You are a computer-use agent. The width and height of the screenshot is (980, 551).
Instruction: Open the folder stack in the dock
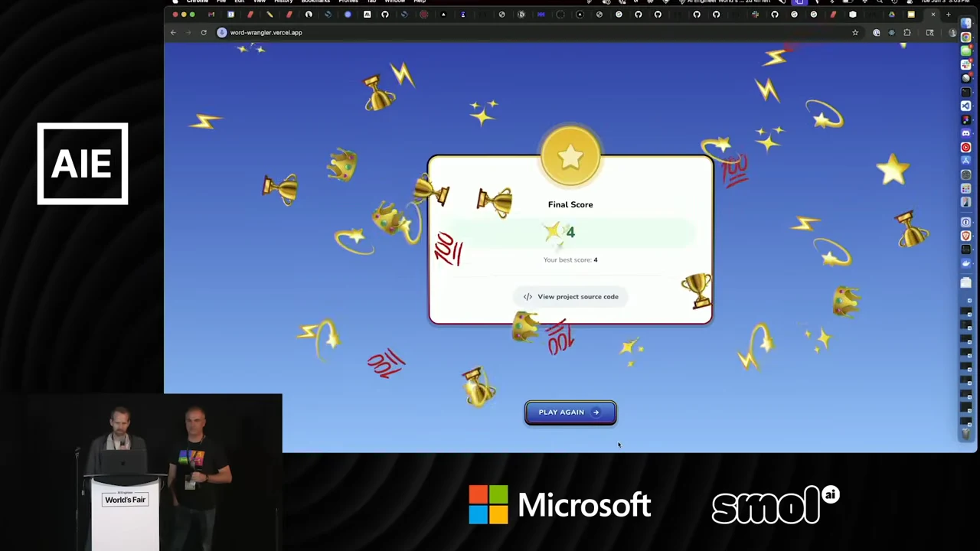966,282
